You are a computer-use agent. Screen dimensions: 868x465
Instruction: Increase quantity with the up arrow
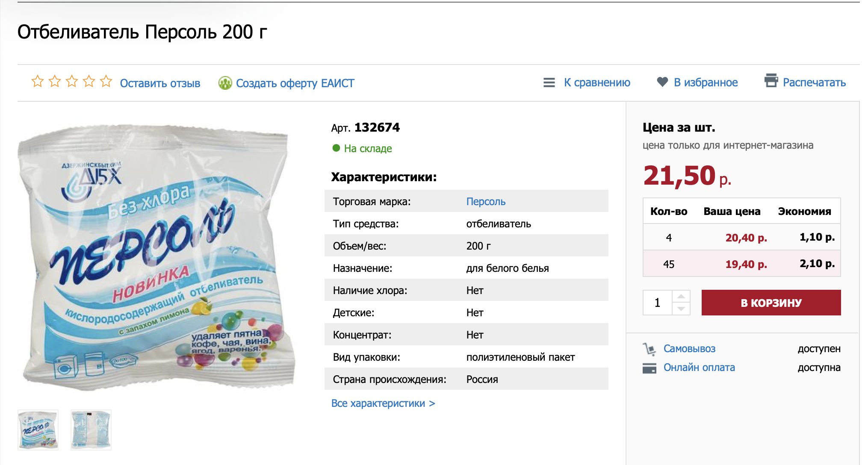[x=681, y=297]
